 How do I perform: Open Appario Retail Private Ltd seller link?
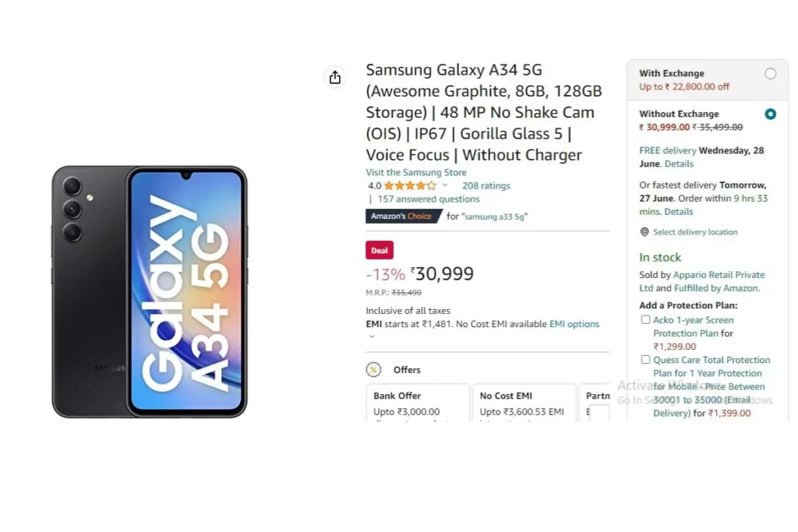(x=702, y=281)
